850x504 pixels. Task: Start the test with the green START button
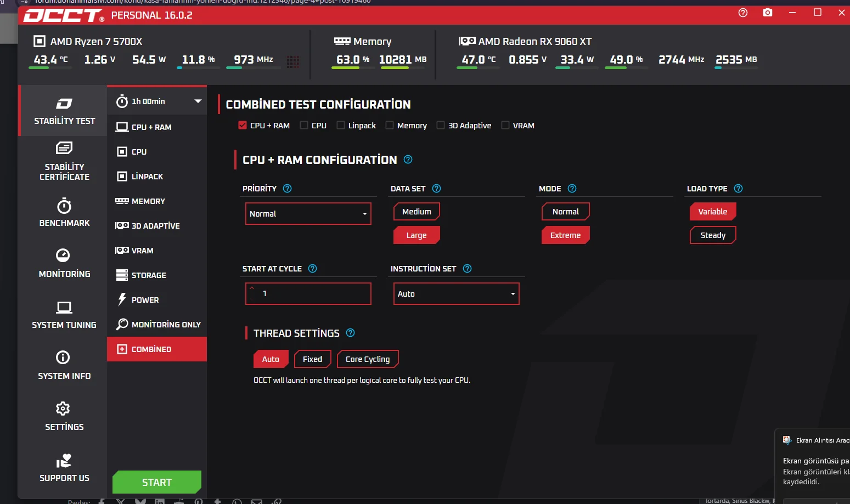click(157, 482)
